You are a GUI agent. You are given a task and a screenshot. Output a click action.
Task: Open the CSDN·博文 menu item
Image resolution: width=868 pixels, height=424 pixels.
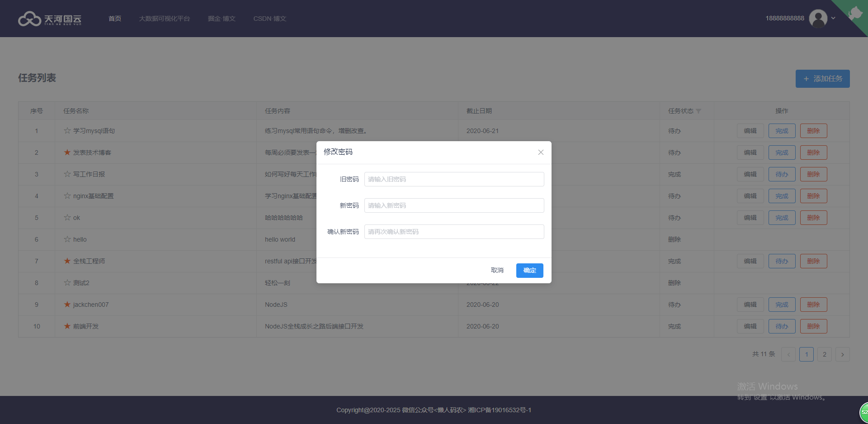(270, 19)
